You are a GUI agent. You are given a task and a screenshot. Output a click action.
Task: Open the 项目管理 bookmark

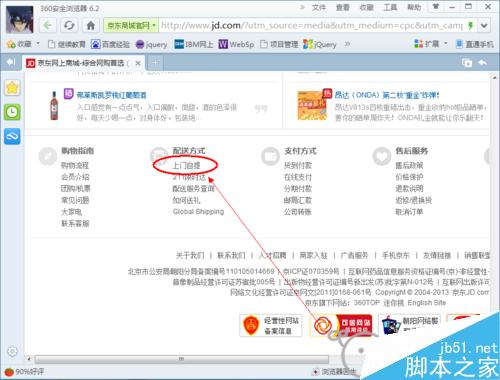click(279, 44)
